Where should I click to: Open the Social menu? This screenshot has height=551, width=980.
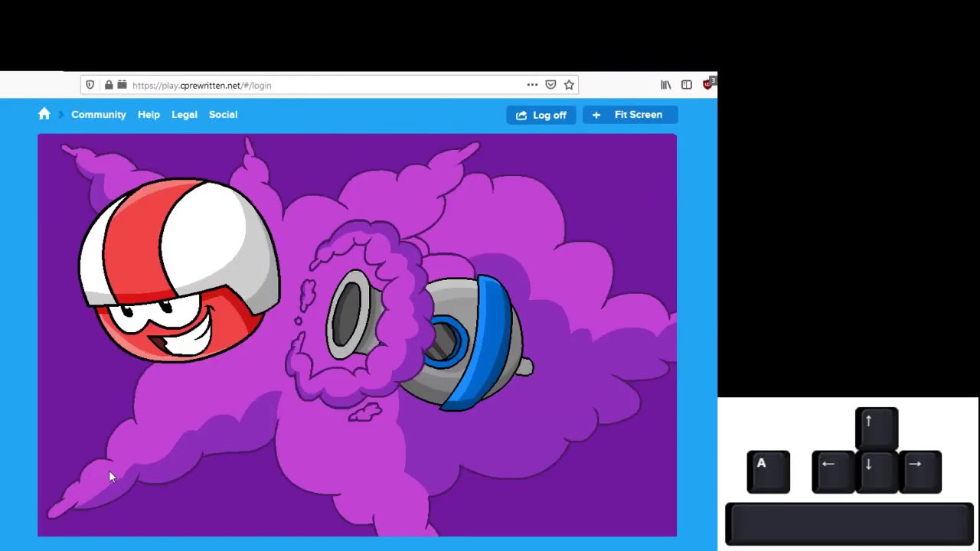point(223,115)
